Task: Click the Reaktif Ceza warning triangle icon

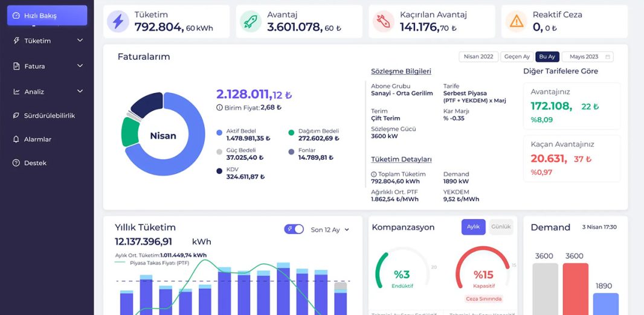Action: (x=517, y=21)
